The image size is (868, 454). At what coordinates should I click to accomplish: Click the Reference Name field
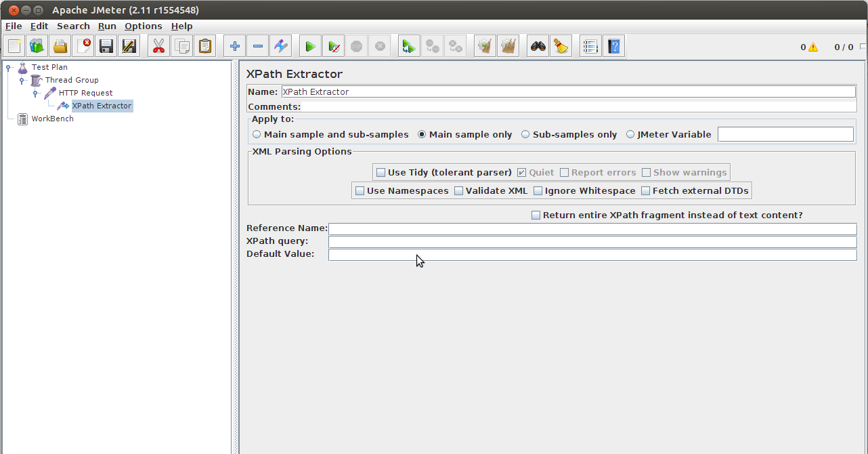click(x=592, y=229)
